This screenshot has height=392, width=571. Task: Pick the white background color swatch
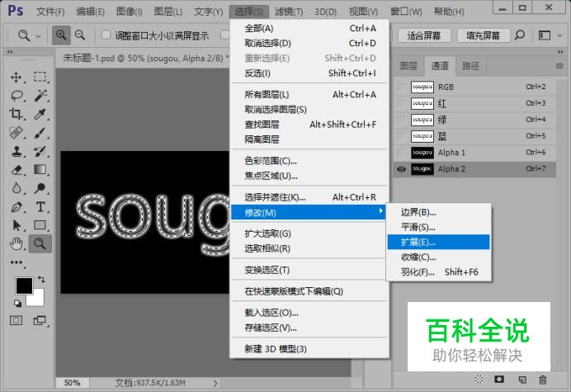[38, 300]
